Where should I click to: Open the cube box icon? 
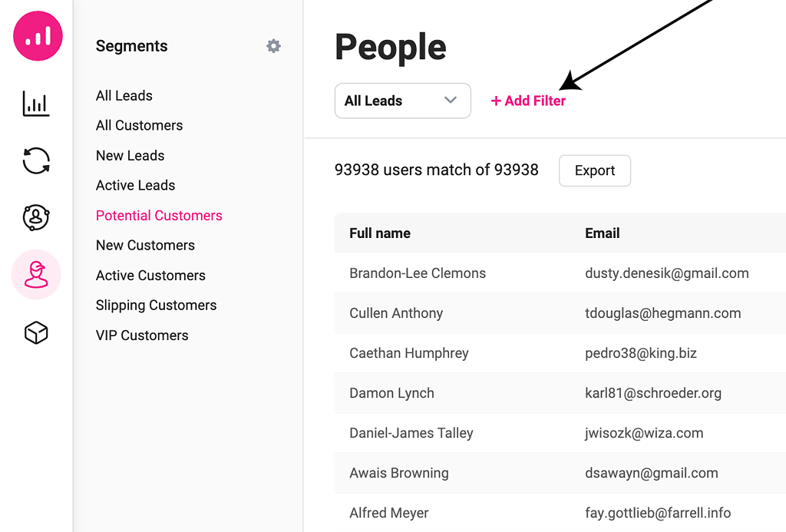pyautogui.click(x=36, y=332)
